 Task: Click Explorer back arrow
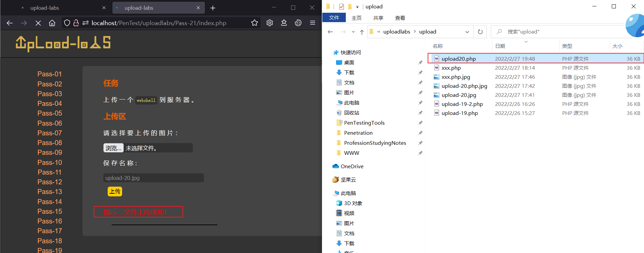(330, 32)
